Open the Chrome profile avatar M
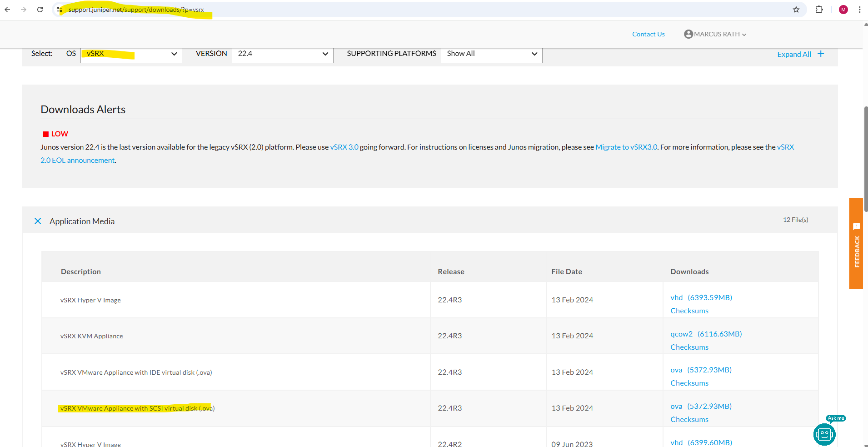Screen dimensions: 868x447 pos(843,10)
